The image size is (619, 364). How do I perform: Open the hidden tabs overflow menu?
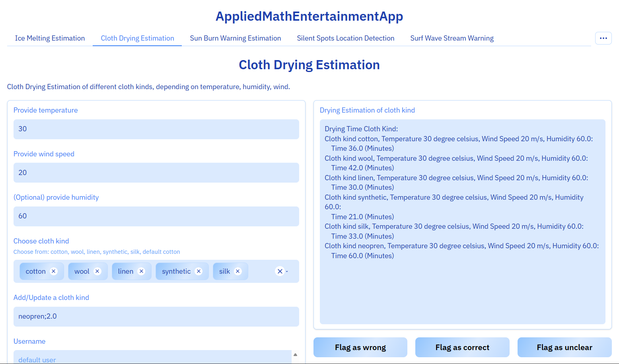pos(603,38)
